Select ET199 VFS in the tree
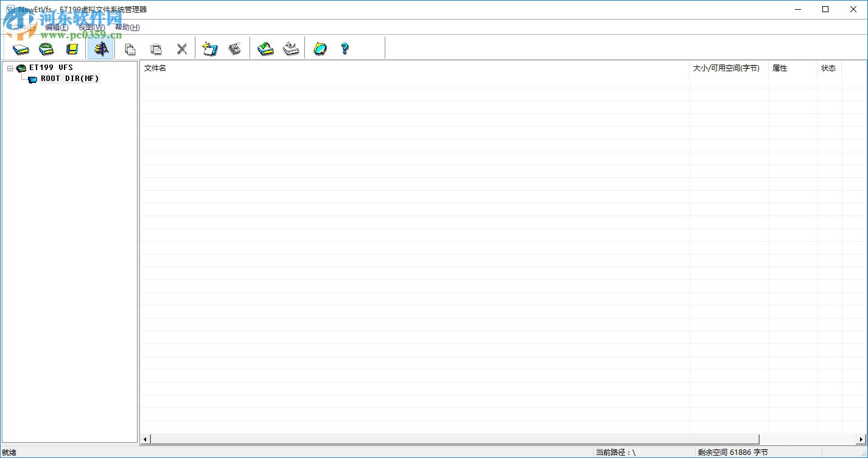868x458 pixels. coord(51,68)
